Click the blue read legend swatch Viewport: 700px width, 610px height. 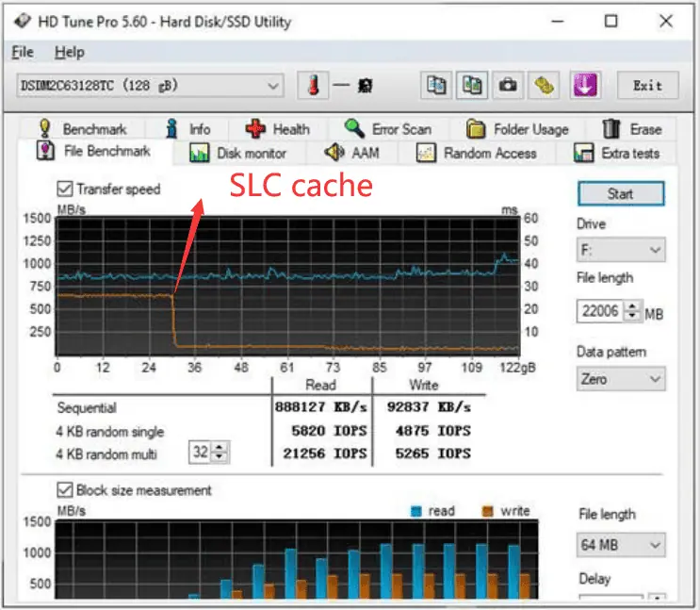(x=416, y=511)
